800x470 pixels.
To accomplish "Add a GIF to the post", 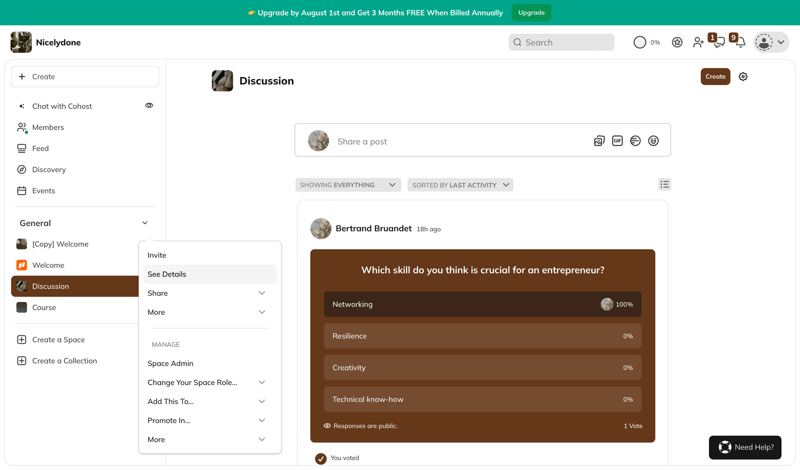I will (x=617, y=141).
